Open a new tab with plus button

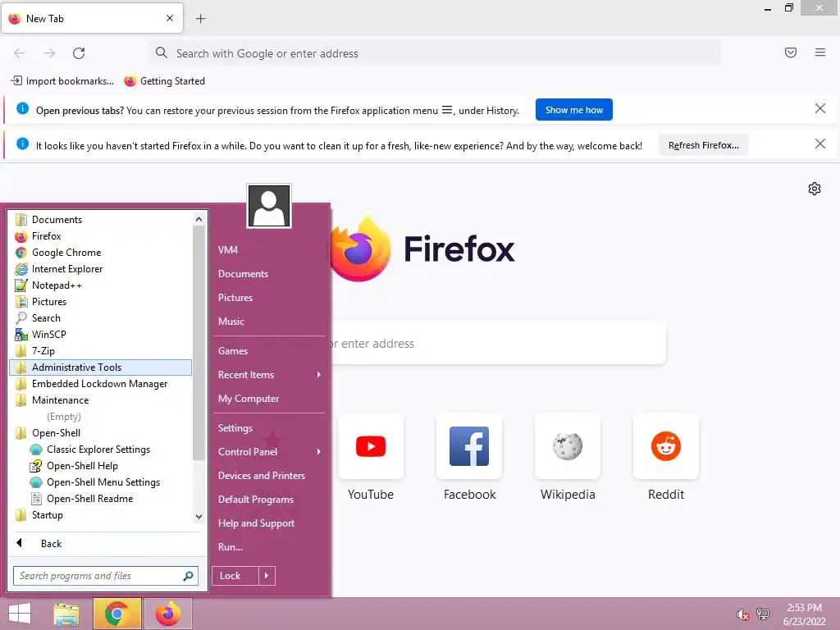click(x=200, y=19)
